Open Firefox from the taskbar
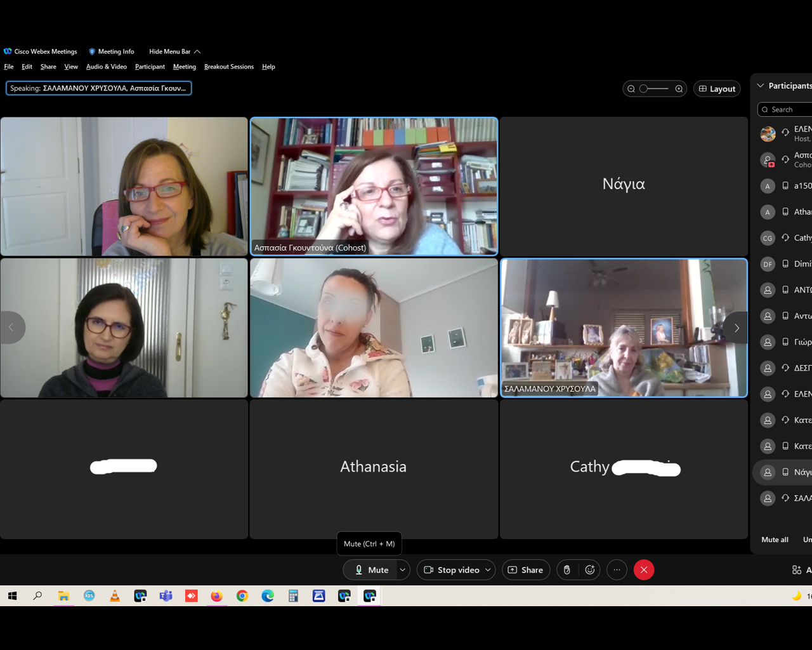The image size is (812, 650). tap(217, 596)
